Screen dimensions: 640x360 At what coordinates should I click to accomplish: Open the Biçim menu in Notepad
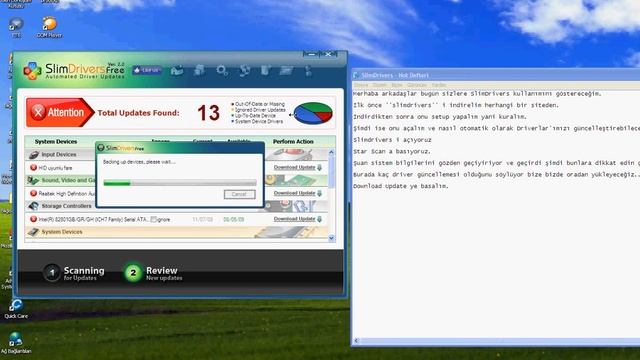coord(397,85)
